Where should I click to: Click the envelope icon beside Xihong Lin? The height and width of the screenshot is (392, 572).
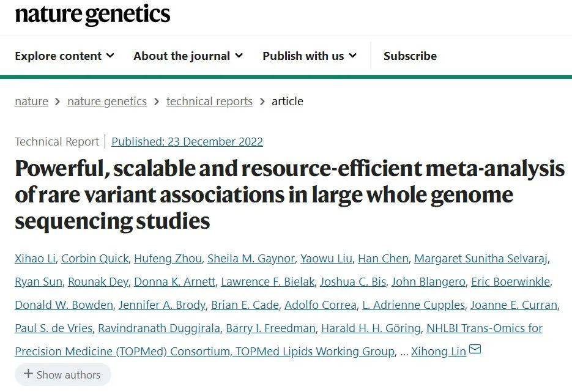click(475, 349)
